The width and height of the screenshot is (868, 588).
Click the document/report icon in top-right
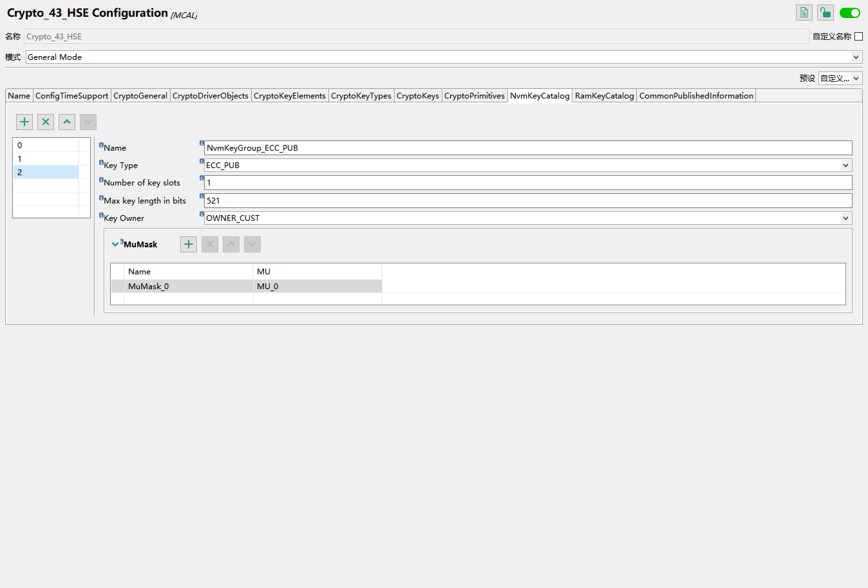click(x=804, y=12)
